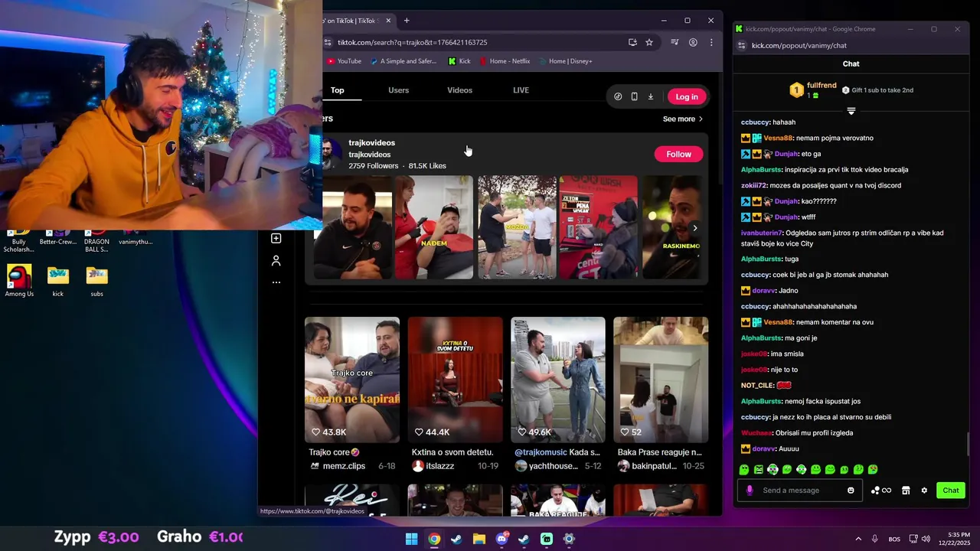The height and width of the screenshot is (551, 980).
Task: Select the Top search tab
Action: coord(337,90)
